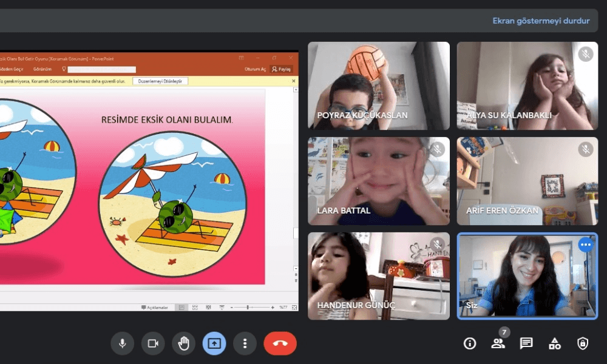Screen dimensions: 607x364
Task: Show the participants list
Action: click(498, 343)
